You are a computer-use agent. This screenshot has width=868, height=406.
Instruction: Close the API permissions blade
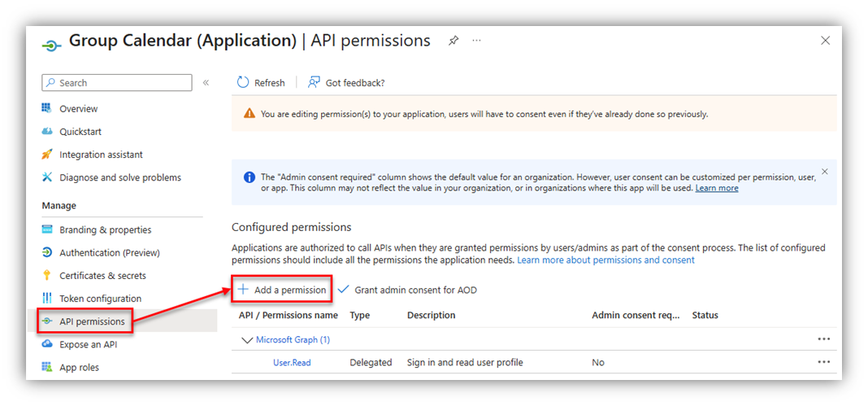[x=826, y=41]
